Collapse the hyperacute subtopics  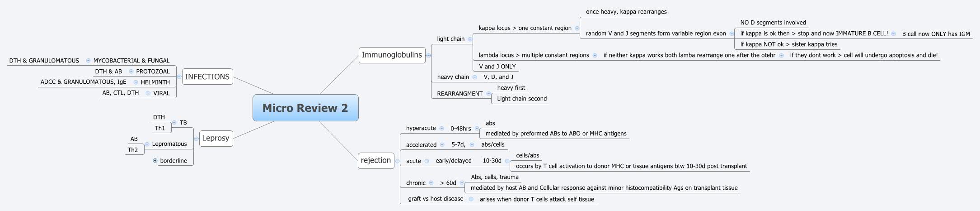pos(441,128)
